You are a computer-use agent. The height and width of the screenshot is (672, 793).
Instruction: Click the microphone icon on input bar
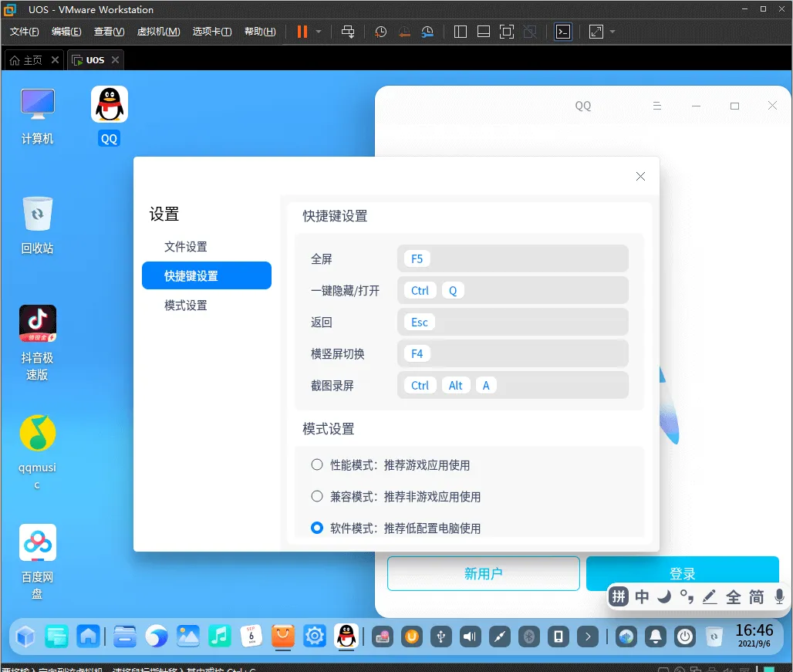pyautogui.click(x=779, y=597)
